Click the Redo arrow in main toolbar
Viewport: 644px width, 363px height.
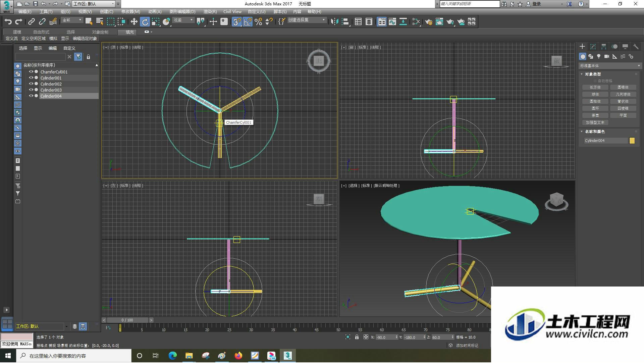tap(19, 22)
